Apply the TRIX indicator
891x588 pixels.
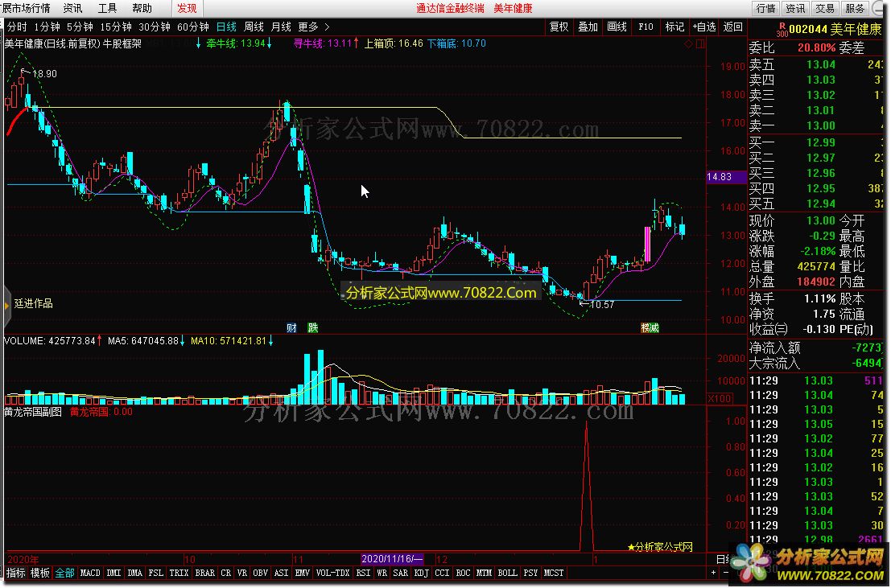179,573
